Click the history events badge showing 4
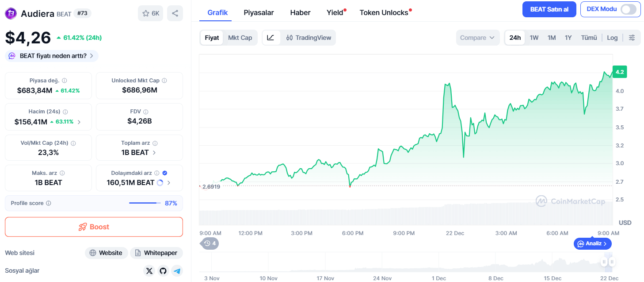 point(210,243)
